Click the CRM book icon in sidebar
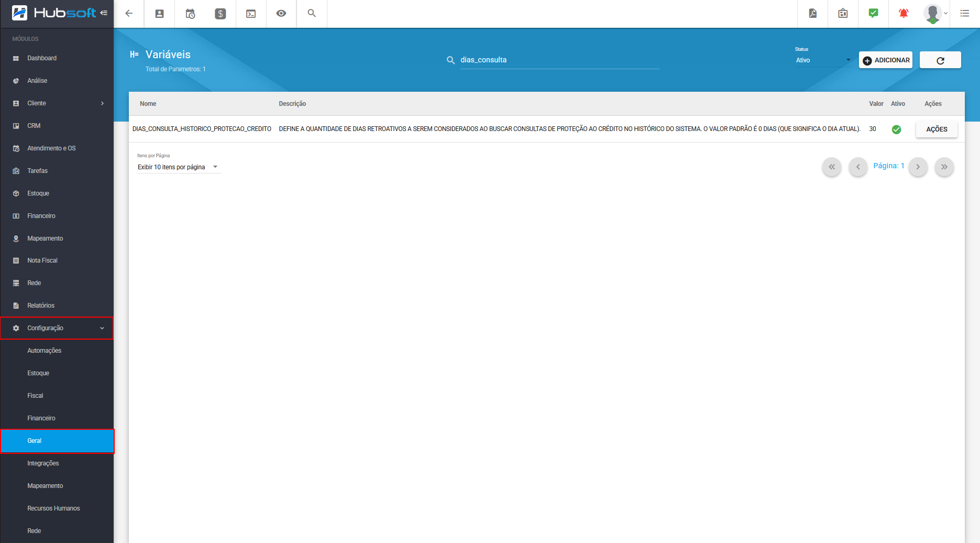980x543 pixels. pos(16,126)
